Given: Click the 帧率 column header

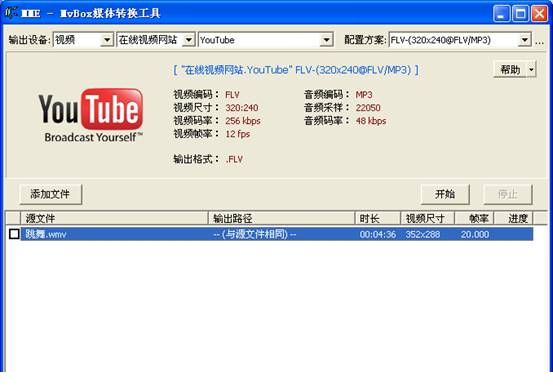Looking at the screenshot, I should pyautogui.click(x=474, y=218).
